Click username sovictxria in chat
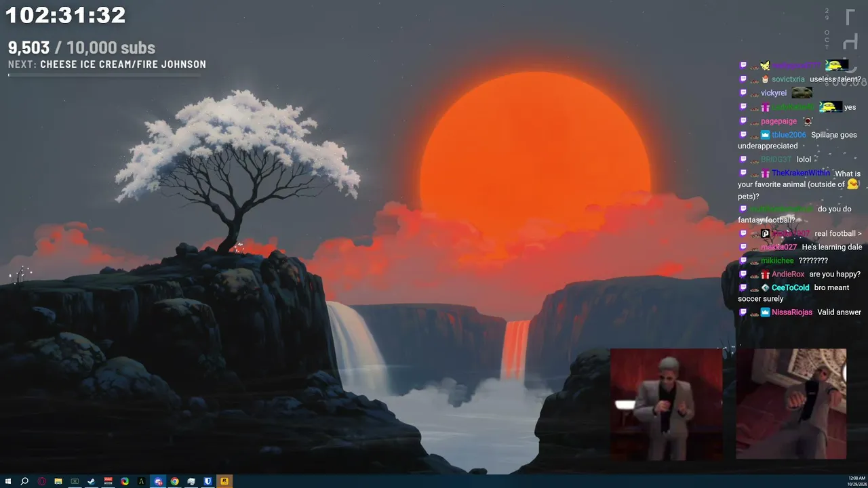Image resolution: width=868 pixels, height=488 pixels. [x=788, y=79]
